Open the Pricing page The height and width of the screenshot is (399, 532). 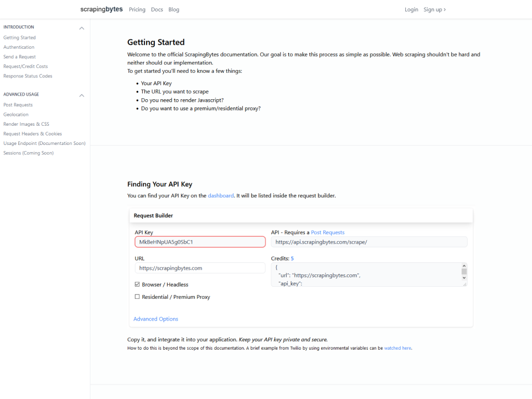pyautogui.click(x=137, y=9)
